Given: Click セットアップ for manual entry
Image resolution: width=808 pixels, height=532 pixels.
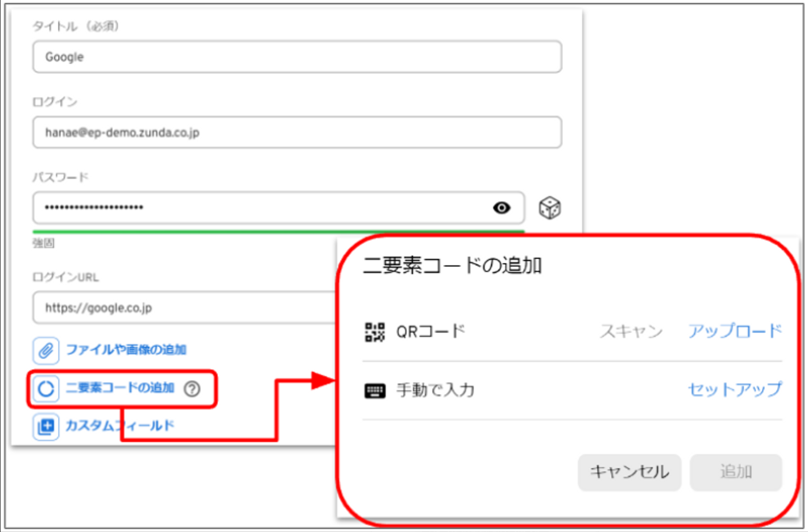Looking at the screenshot, I should click(735, 390).
